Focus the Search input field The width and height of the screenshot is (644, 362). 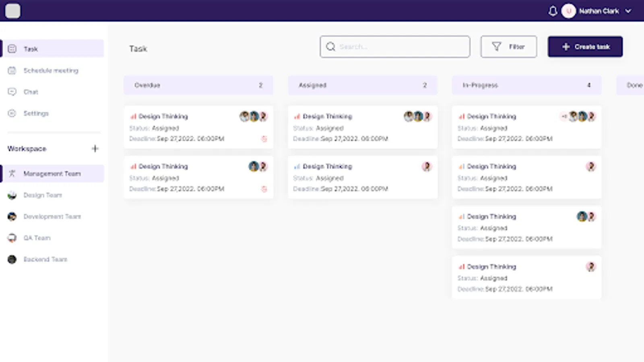coord(395,47)
